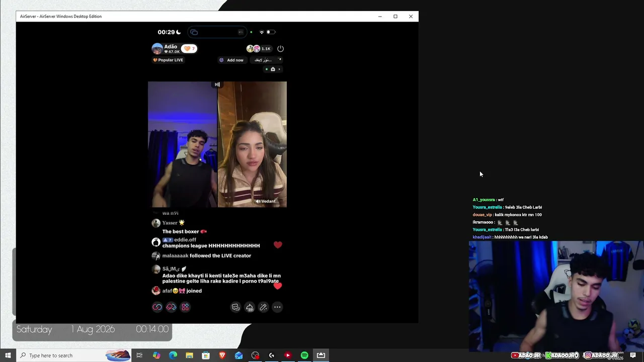The image size is (644, 362).
Task: Open the Popular LIVE ranking tag
Action: tap(168, 60)
